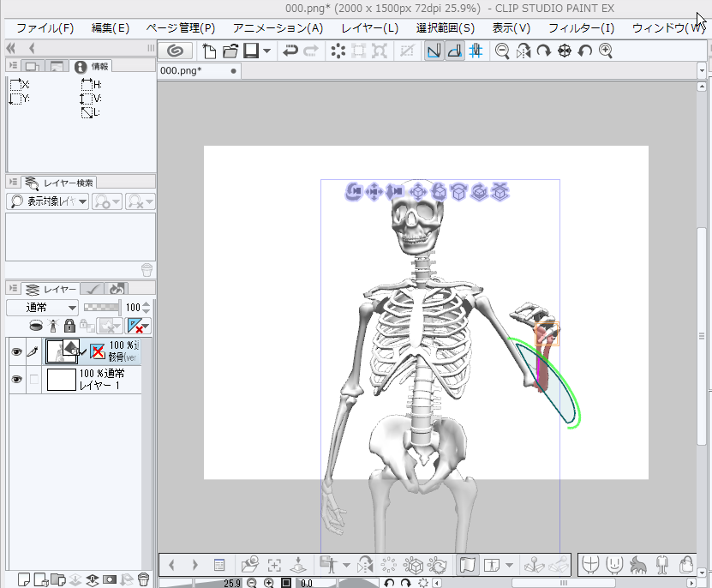Open the 通常 blending mode dropdown
712x588 pixels.
coord(43,308)
